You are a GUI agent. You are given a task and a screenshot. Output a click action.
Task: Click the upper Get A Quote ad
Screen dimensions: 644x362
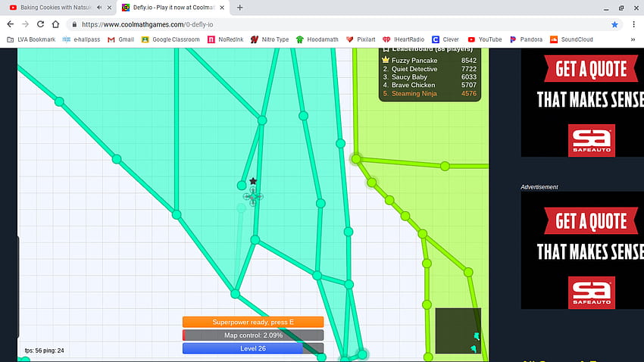point(583,102)
